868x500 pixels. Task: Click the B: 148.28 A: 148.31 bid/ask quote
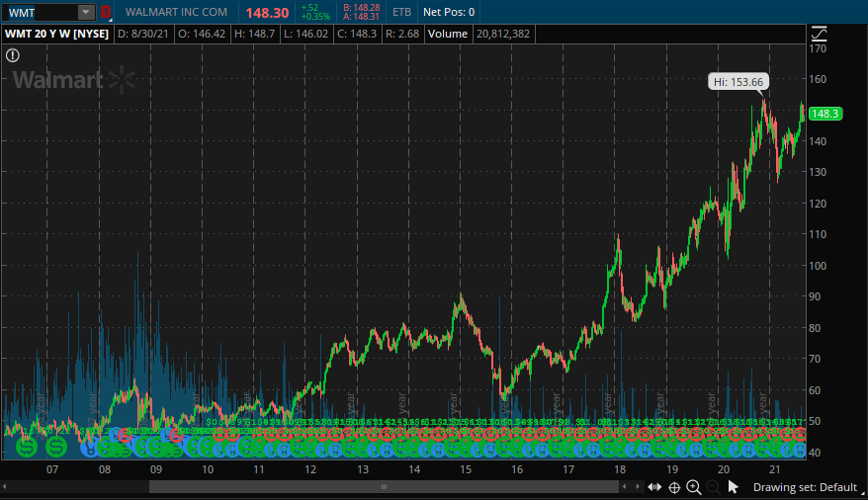(362, 12)
